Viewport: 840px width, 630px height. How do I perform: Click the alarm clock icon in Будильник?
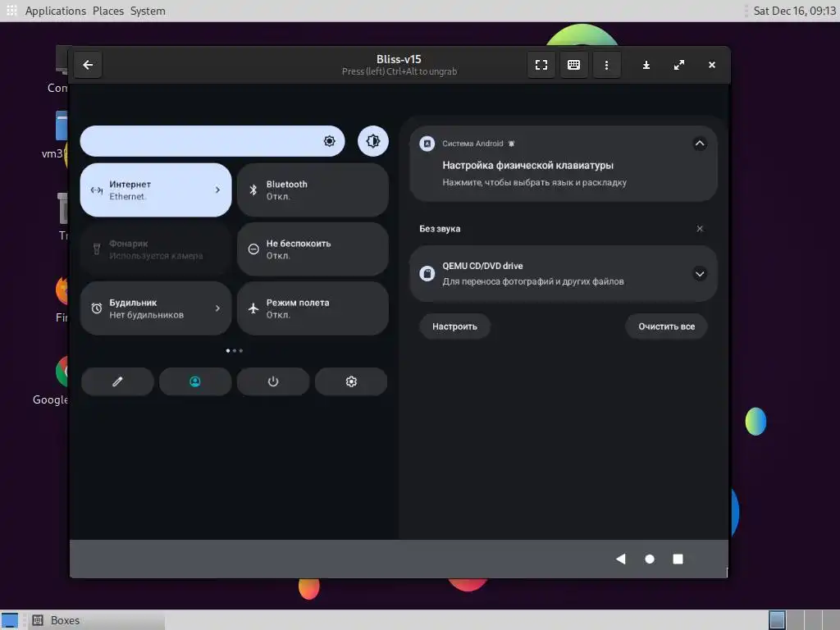pos(97,308)
